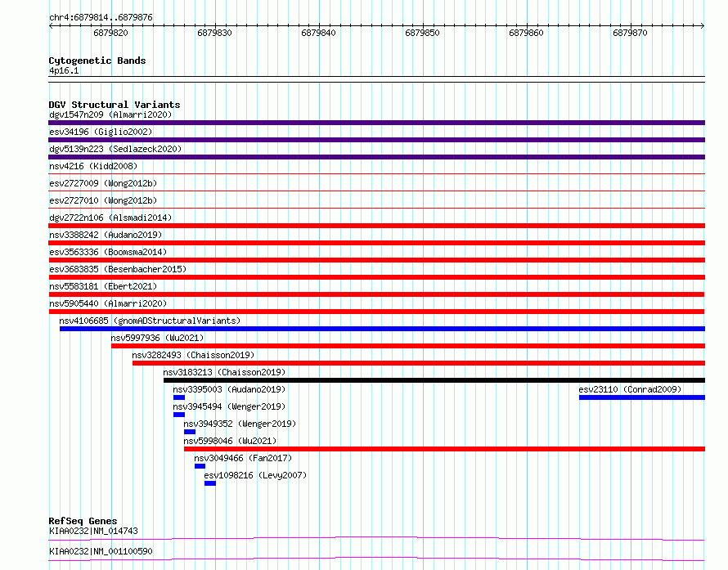Screen dimensions: 728x570
Task: Click nsv5997936 (Wu2021) label
Action: [157, 338]
